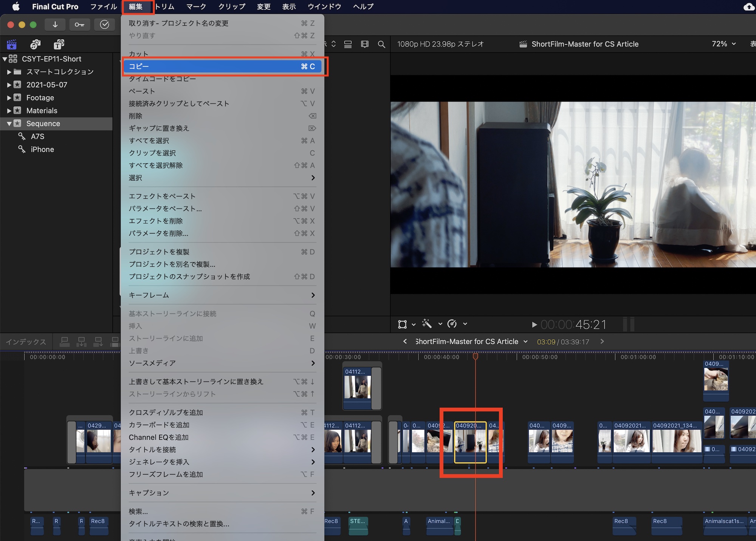Toggle filmstrip or list view in browser
The height and width of the screenshot is (541, 756).
pyautogui.click(x=348, y=45)
